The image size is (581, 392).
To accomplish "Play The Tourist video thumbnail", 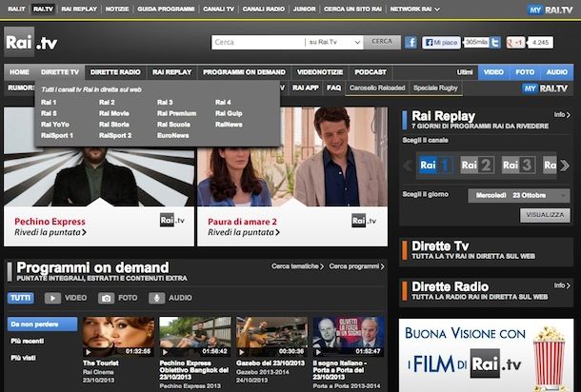I will coord(118,337).
